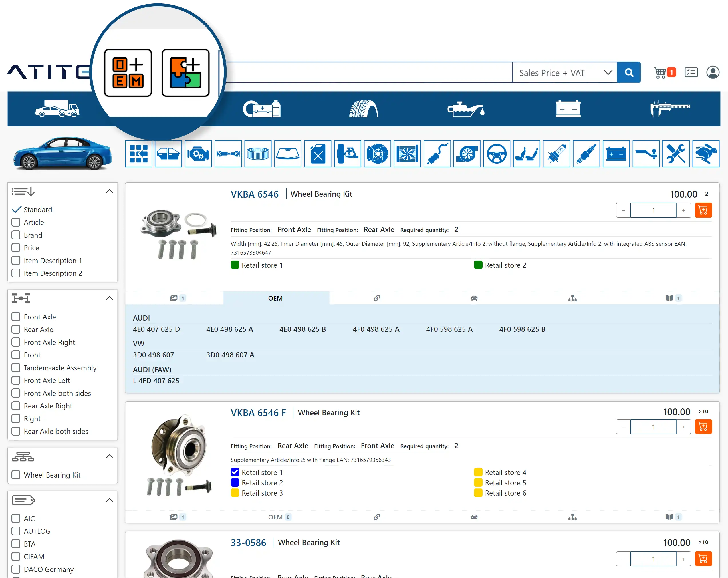The width and height of the screenshot is (728, 578).
Task: Increase quantity for 33-0586
Action: click(684, 559)
